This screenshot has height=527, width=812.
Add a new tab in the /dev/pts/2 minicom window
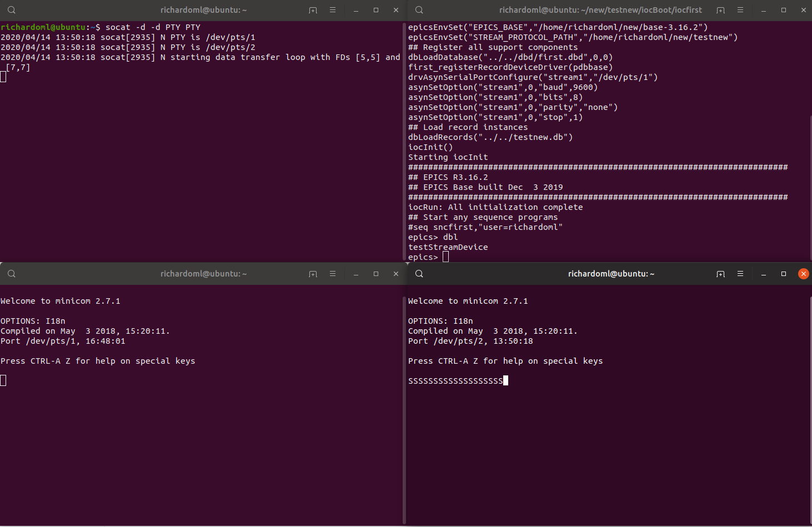pyautogui.click(x=720, y=274)
